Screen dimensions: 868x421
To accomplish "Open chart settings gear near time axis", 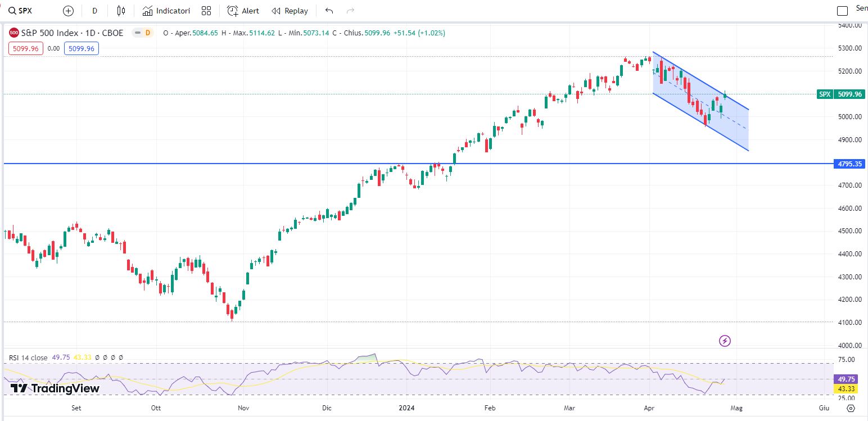I will tap(851, 408).
